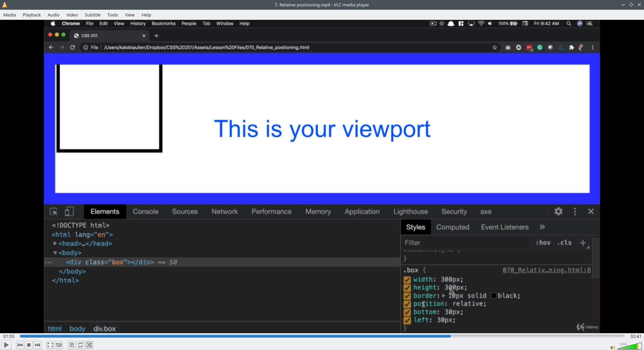This screenshot has height=350, width=644.
Task: Go forward in Chrome
Action: point(62,48)
